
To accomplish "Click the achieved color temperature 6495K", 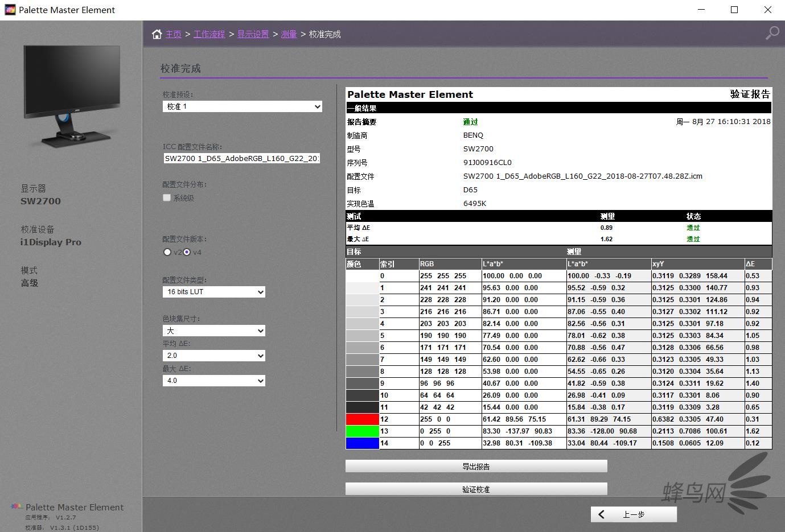I will (475, 204).
